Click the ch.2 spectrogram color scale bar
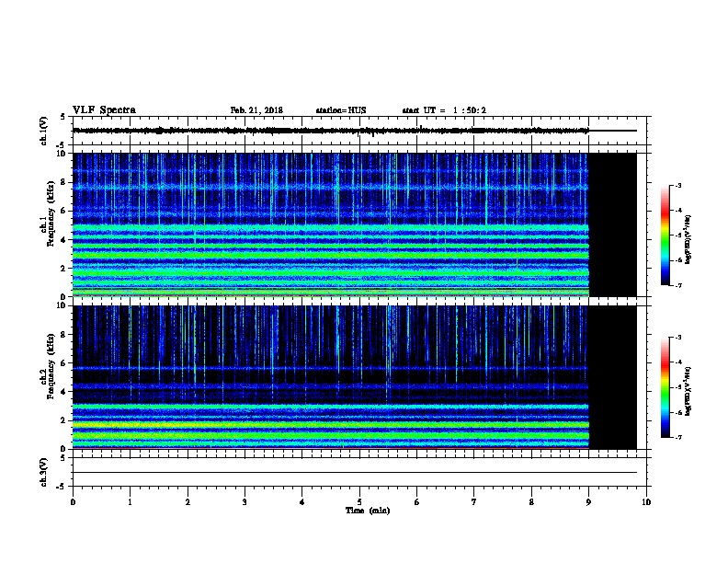The height and width of the screenshot is (563, 728). (665, 387)
